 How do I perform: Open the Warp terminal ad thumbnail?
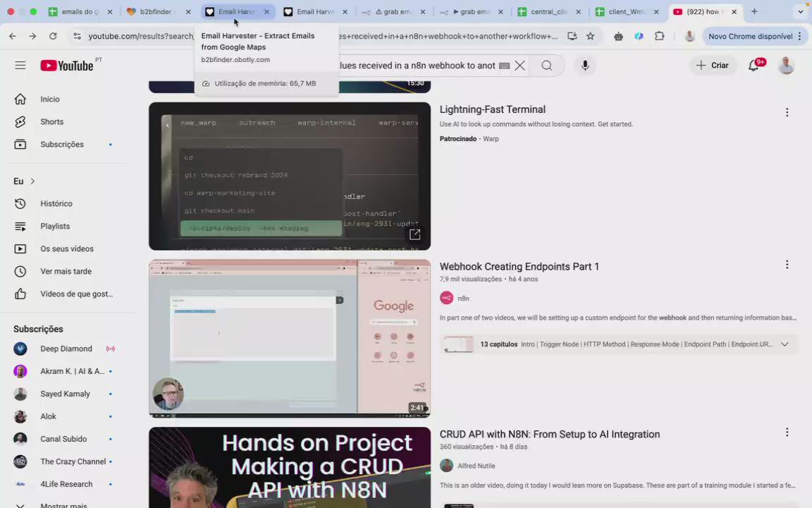tap(290, 176)
